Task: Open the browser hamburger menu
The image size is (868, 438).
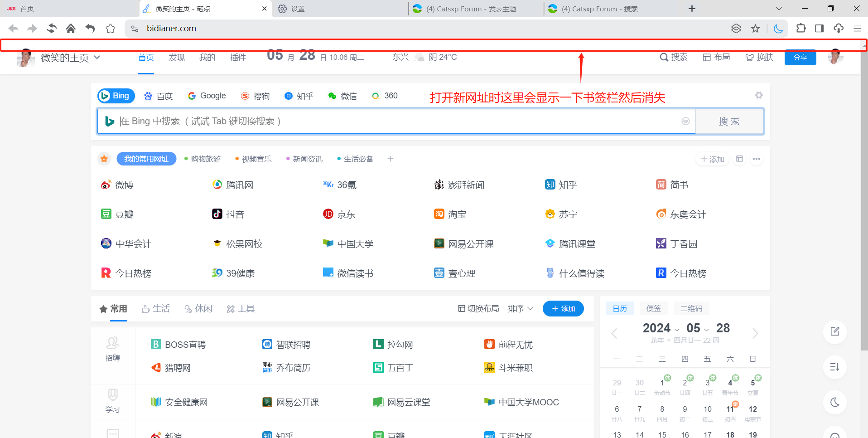Action: click(857, 29)
